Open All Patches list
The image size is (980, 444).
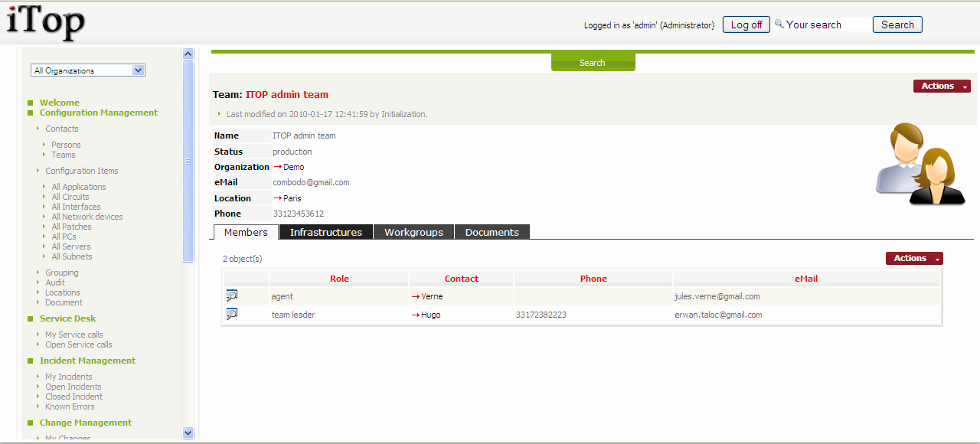click(x=71, y=227)
